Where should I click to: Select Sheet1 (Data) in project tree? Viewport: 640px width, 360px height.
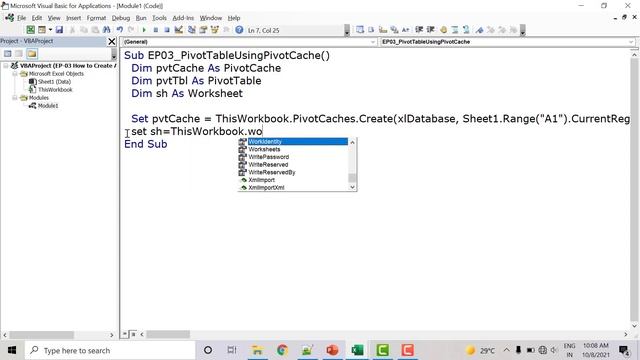pos(54,82)
